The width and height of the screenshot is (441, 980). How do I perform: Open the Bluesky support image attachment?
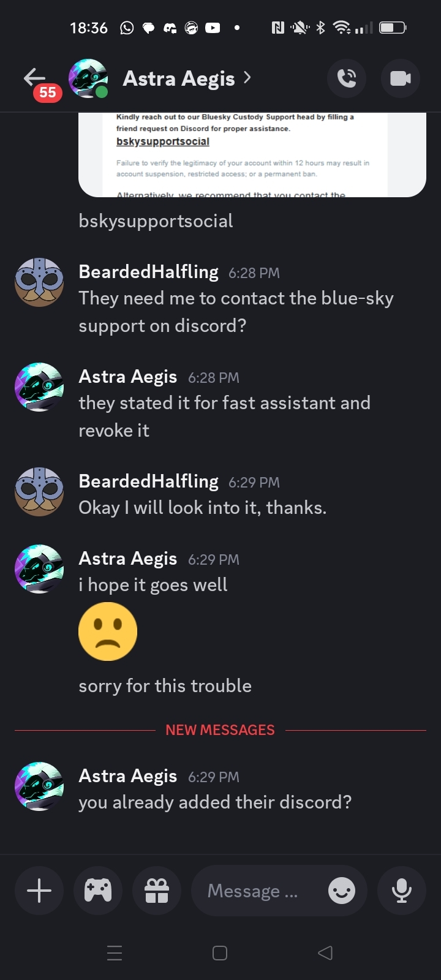click(x=252, y=156)
